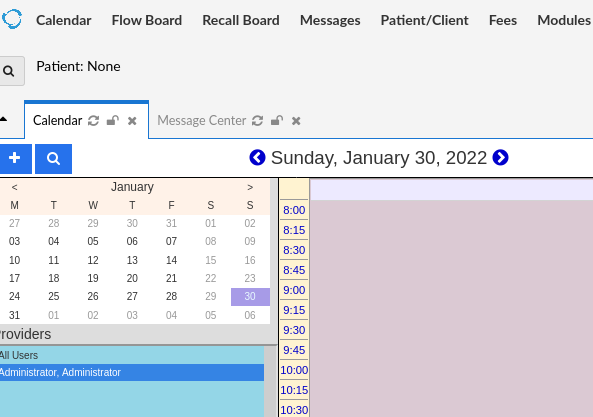Refresh the Calendar tab

[x=93, y=121]
